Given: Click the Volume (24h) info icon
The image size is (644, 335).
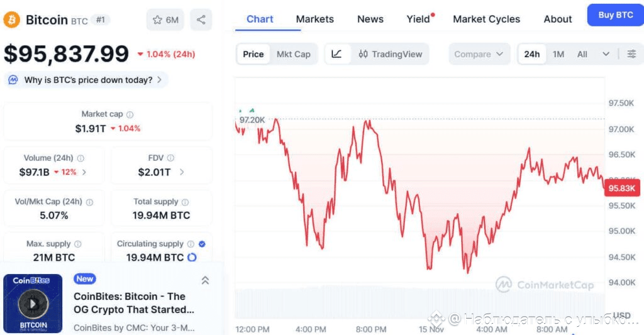Looking at the screenshot, I should pos(80,158).
